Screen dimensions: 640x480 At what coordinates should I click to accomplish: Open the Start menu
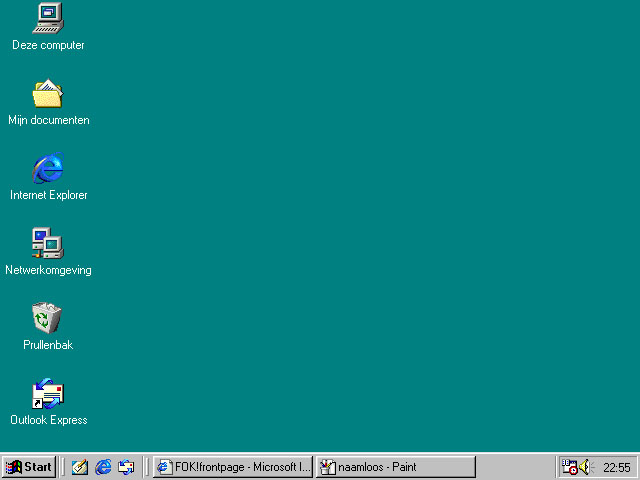(x=29, y=467)
